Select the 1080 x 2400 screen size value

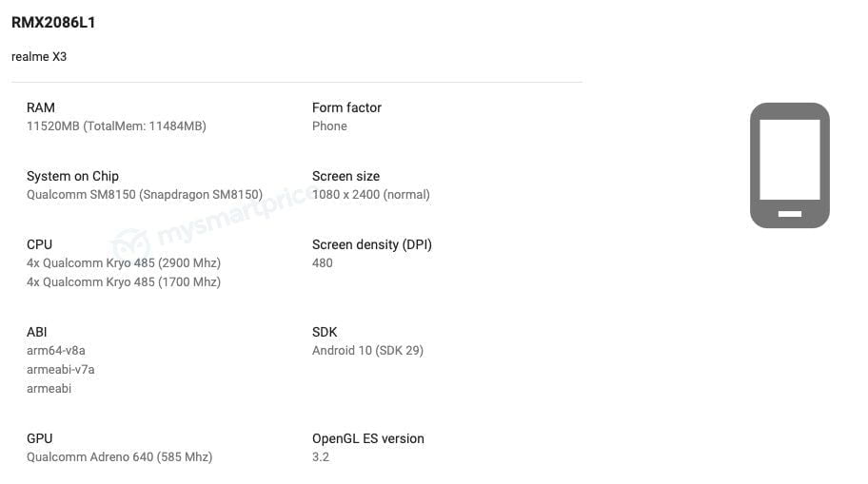(371, 194)
